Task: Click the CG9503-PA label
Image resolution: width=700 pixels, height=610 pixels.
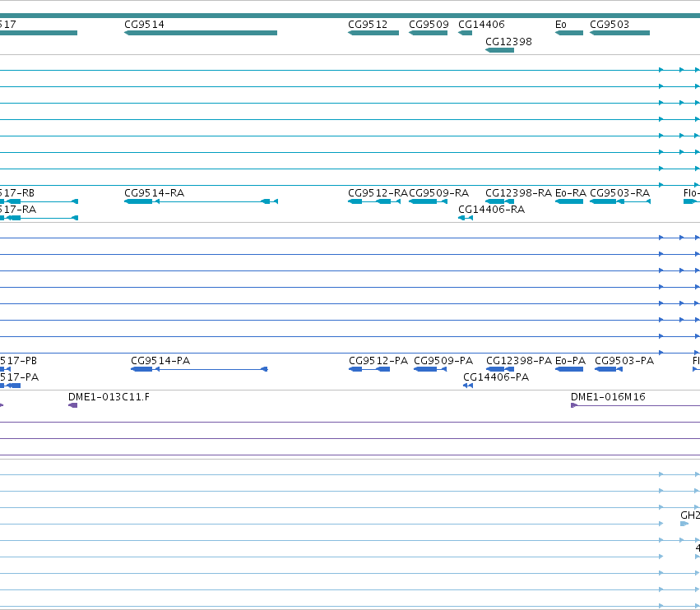Action: click(624, 361)
